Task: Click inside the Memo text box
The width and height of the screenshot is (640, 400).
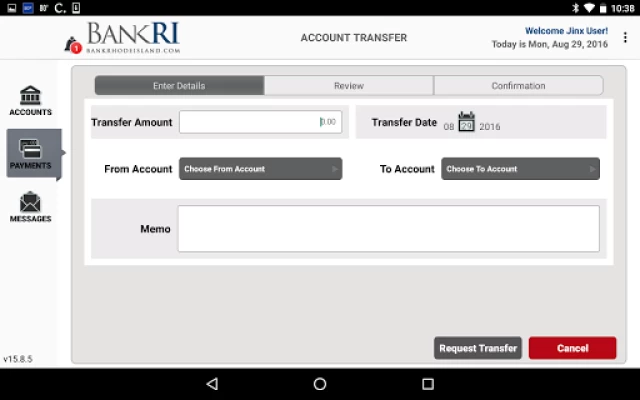Action: [388, 229]
